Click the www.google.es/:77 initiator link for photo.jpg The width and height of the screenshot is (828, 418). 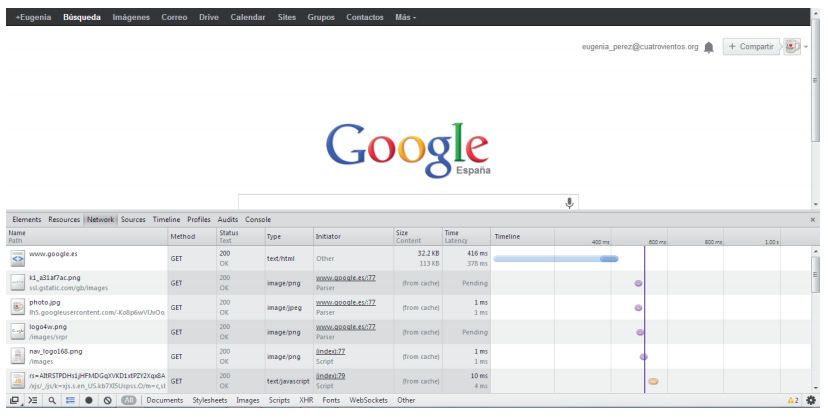(x=345, y=302)
